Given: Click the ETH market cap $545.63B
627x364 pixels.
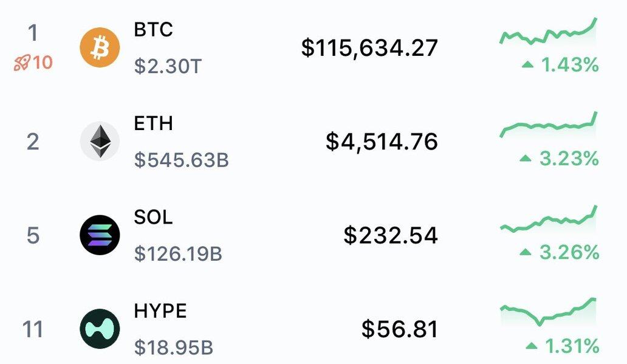Looking at the screenshot, I should click(182, 160).
